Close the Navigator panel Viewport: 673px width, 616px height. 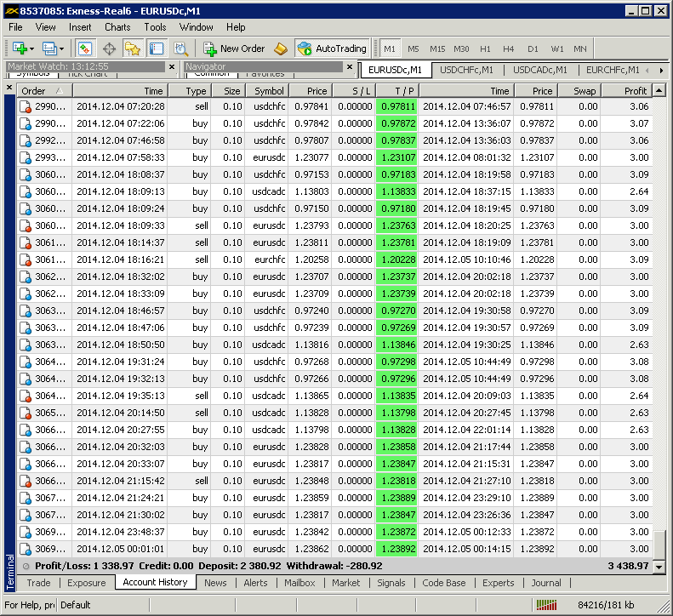click(350, 66)
